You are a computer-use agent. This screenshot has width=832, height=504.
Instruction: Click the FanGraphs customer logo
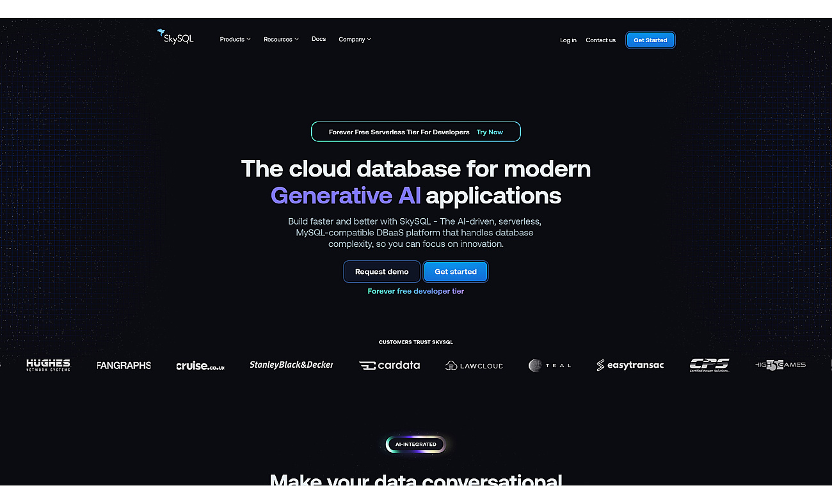[124, 365]
